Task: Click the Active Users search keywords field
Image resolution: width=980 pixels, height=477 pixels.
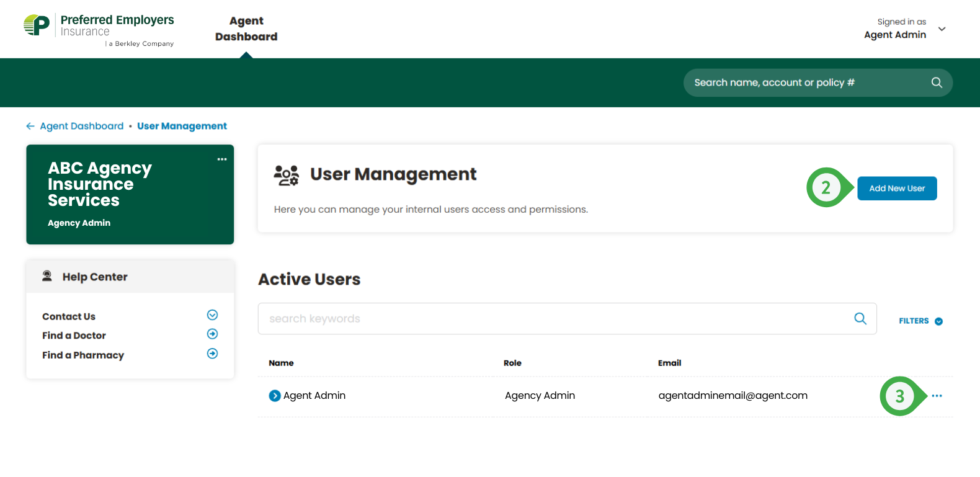Action: tap(567, 319)
